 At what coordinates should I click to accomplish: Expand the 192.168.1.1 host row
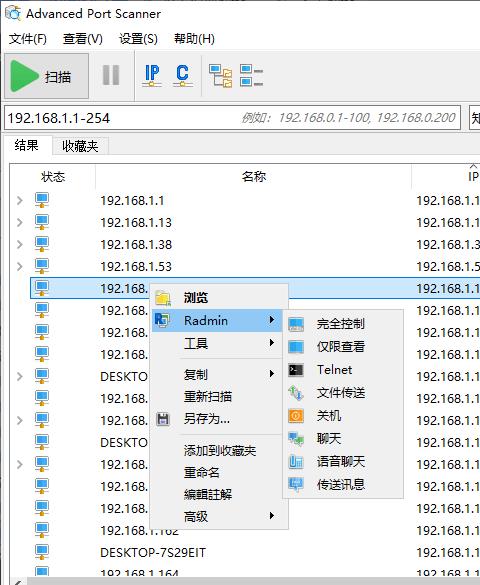[x=20, y=201]
